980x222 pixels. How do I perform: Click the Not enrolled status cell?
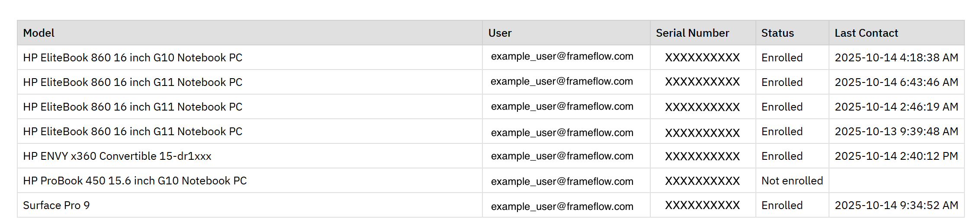(792, 181)
